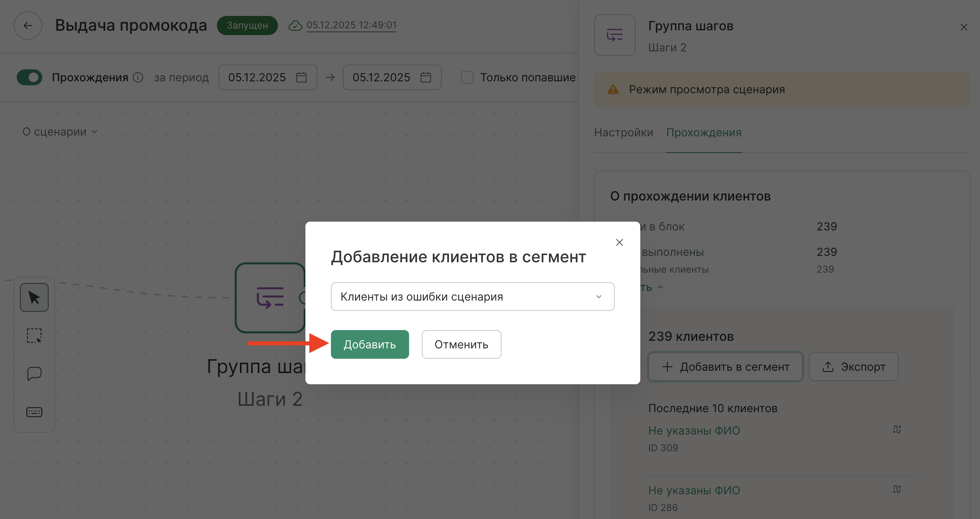The image size is (980, 519).
Task: Open the client path icon next to ID 309
Action: (x=897, y=429)
